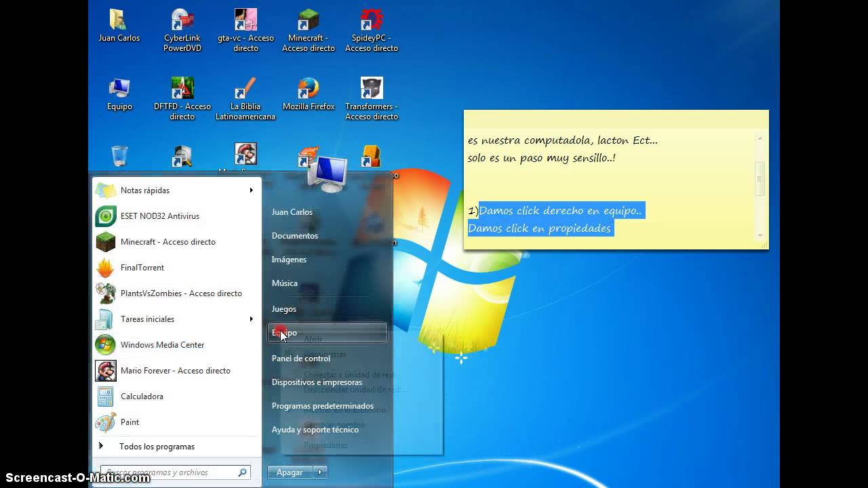Select the Mario face desktop shortcut icon
The width and height of the screenshot is (868, 488).
245,155
